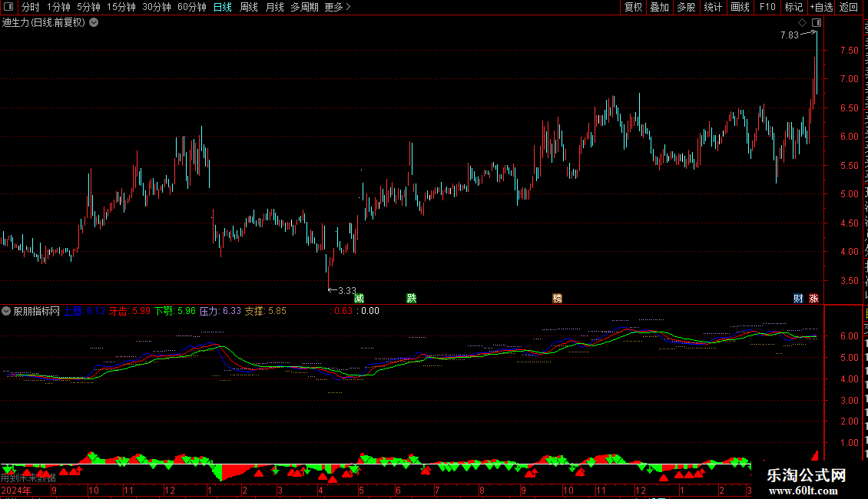Add stock via +自选 button
The width and height of the screenshot is (868, 499).
point(821,7)
